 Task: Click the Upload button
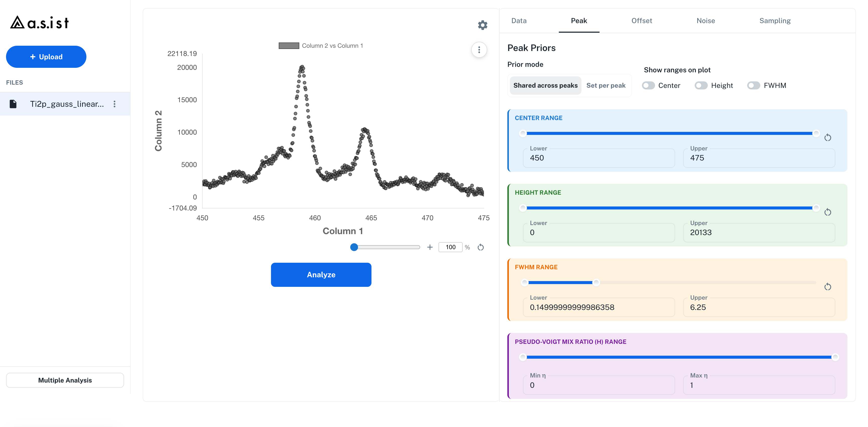[46, 57]
